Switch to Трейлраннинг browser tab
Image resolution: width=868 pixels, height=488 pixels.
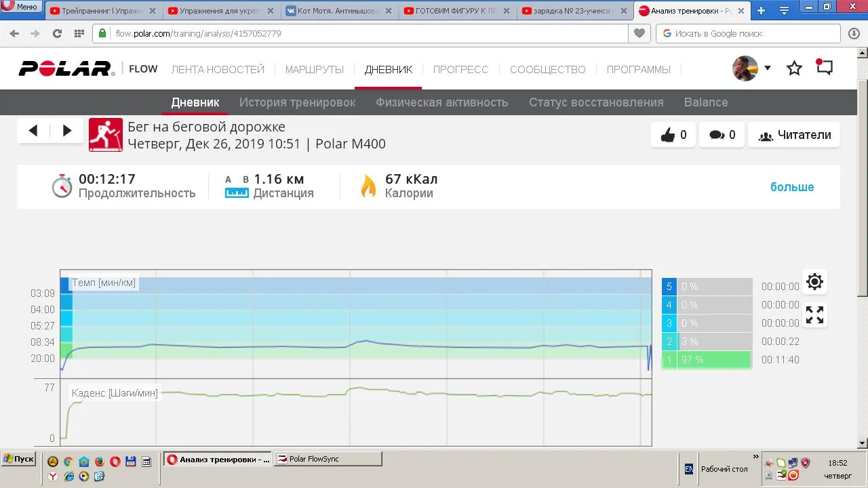104,11
